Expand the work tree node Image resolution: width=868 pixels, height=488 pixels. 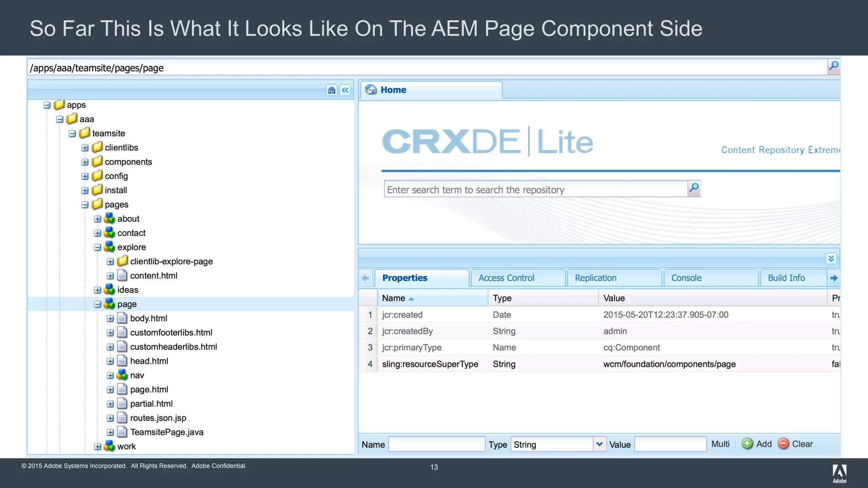coord(97,447)
